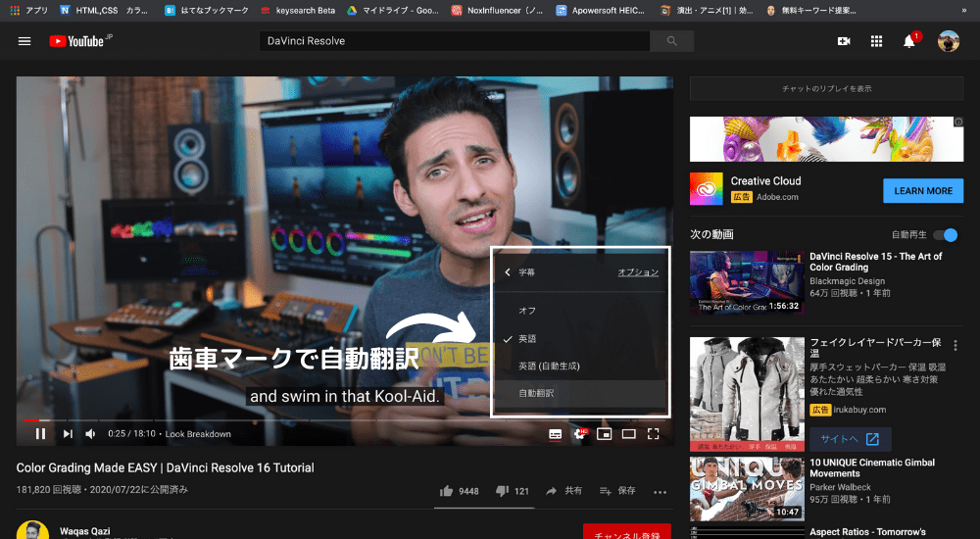Open the keysearch Beta bookmark
Viewport: 980px width, 539px height.
[298, 10]
